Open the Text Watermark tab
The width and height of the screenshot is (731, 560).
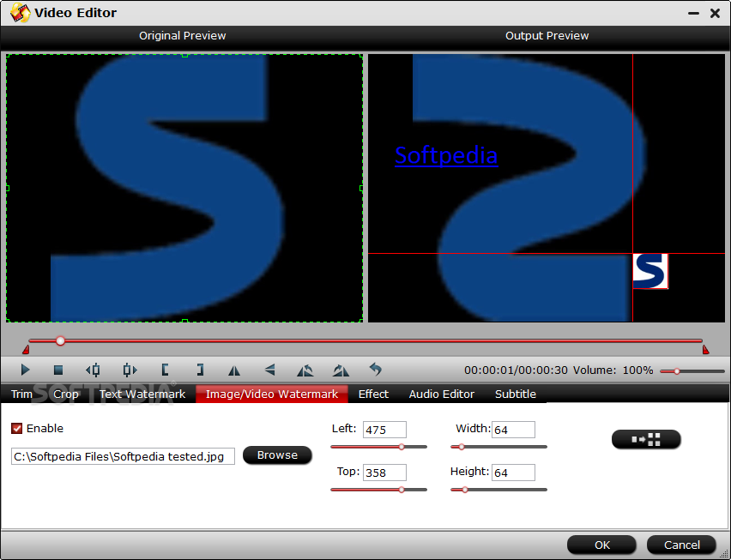[142, 394]
